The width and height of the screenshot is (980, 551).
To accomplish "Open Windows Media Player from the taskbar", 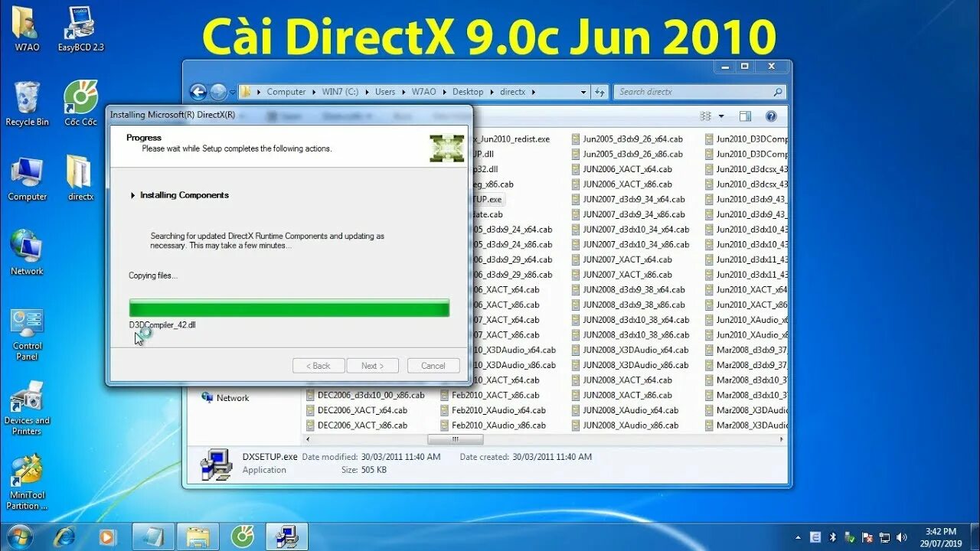I will 106,536.
